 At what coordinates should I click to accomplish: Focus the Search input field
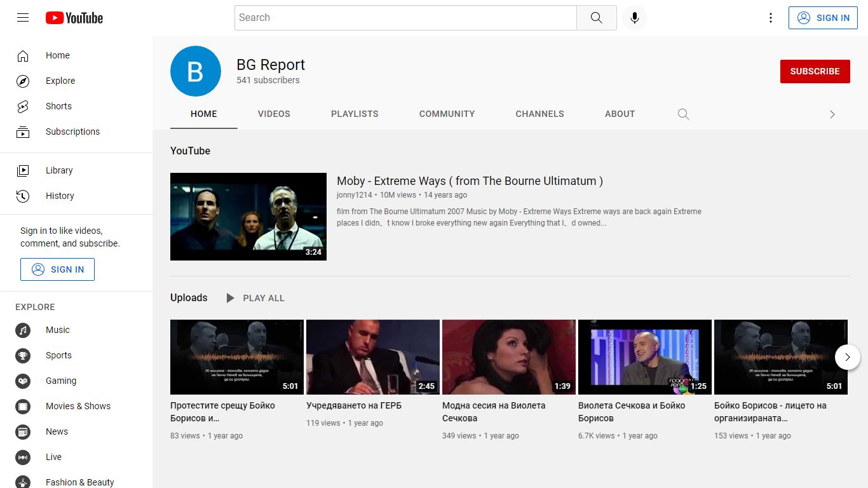405,18
